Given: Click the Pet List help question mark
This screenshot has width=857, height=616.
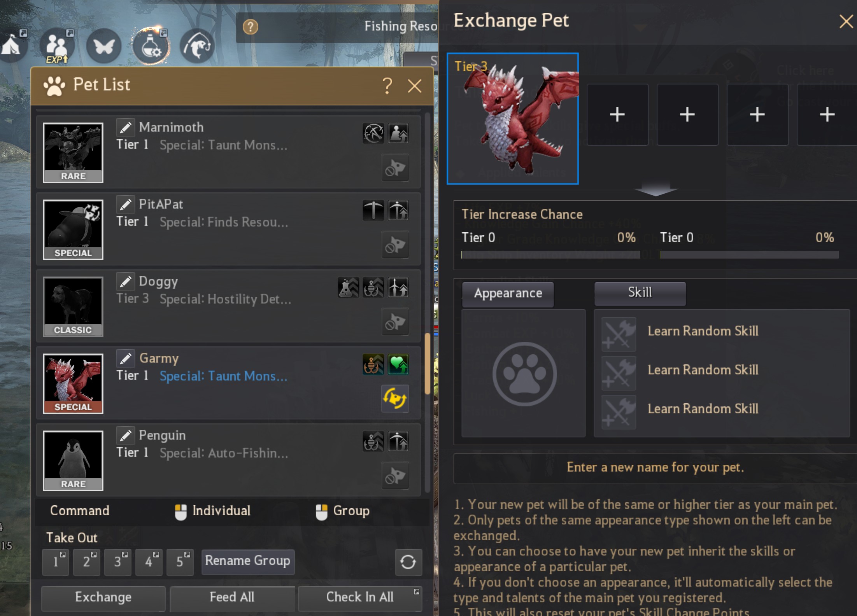Looking at the screenshot, I should click(x=387, y=86).
